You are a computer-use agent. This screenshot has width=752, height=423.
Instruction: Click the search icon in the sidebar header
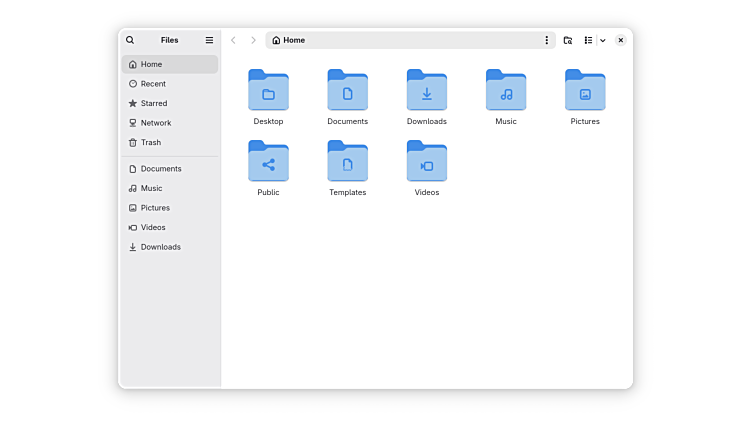(130, 40)
